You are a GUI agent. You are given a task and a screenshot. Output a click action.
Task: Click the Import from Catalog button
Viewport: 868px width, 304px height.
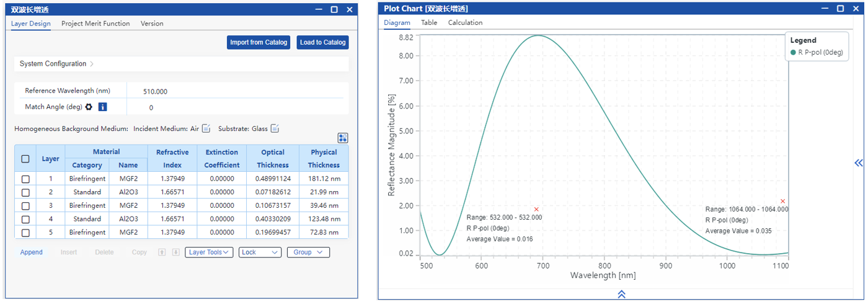259,42
